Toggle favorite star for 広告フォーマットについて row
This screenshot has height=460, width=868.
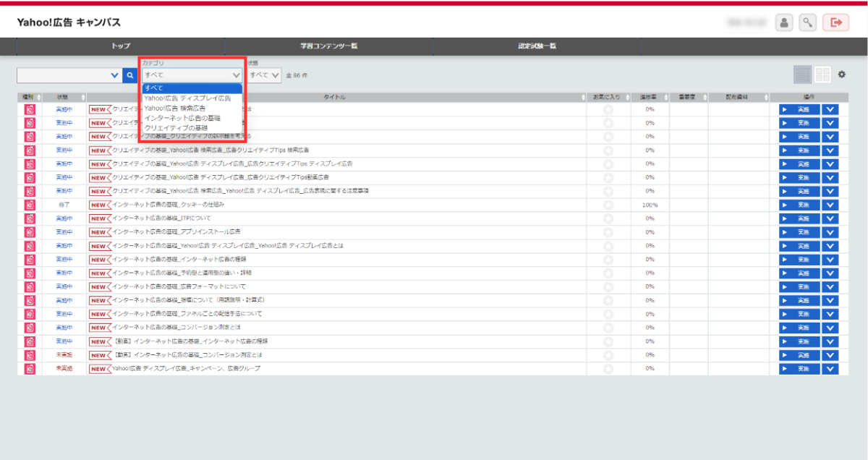608,286
